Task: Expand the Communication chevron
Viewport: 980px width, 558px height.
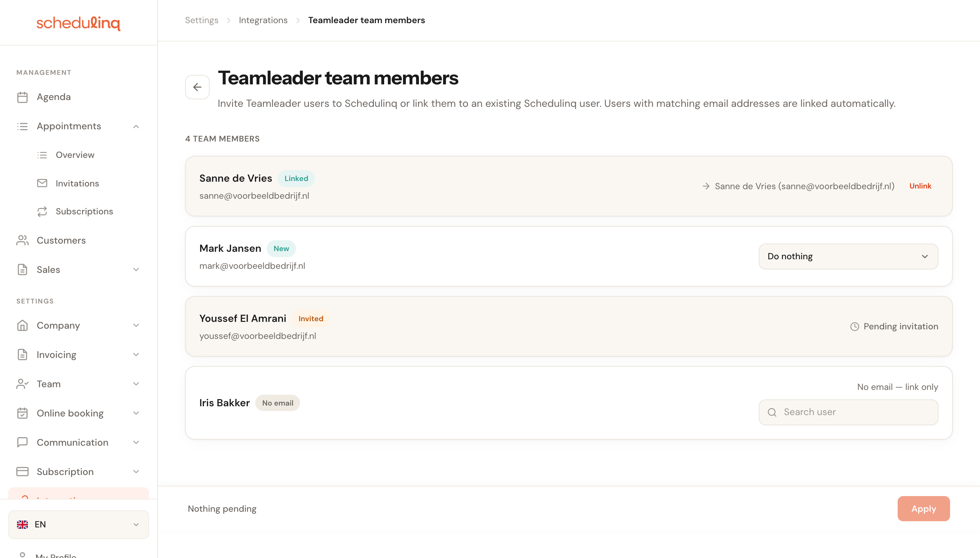Action: pos(136,442)
